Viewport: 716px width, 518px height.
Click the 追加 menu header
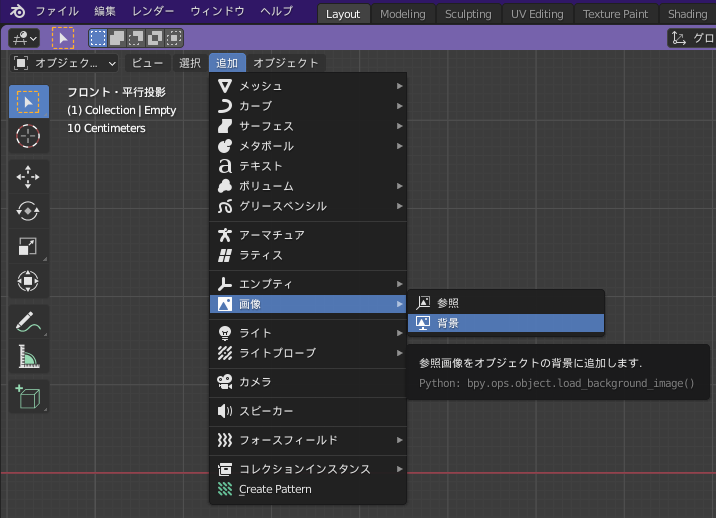pos(227,63)
